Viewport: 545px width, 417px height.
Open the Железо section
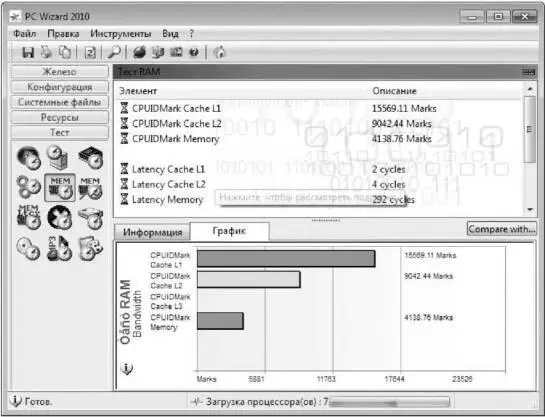coord(60,72)
